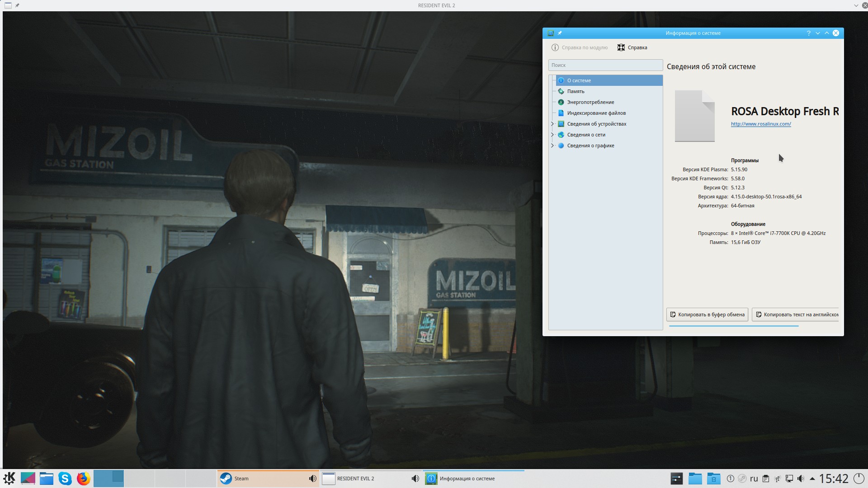Image resolution: width=868 pixels, height=488 pixels.
Task: Mute audio of Steam taskbar entry
Action: click(312, 479)
